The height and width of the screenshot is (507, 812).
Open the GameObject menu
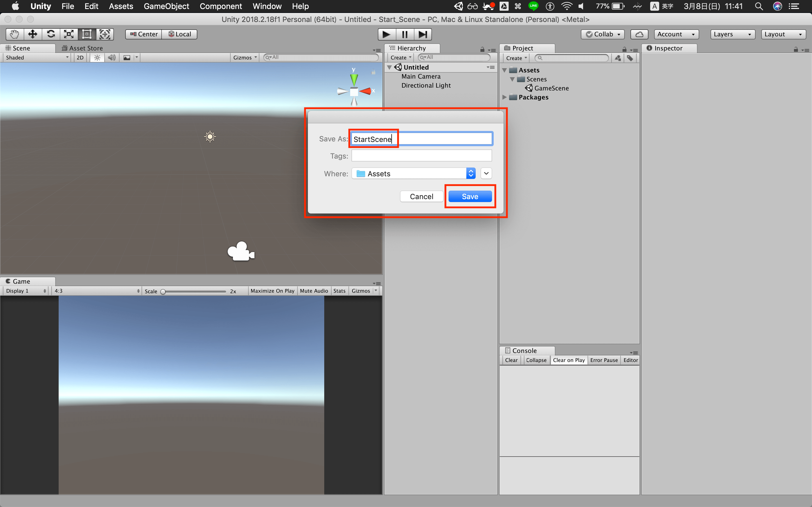tap(166, 6)
